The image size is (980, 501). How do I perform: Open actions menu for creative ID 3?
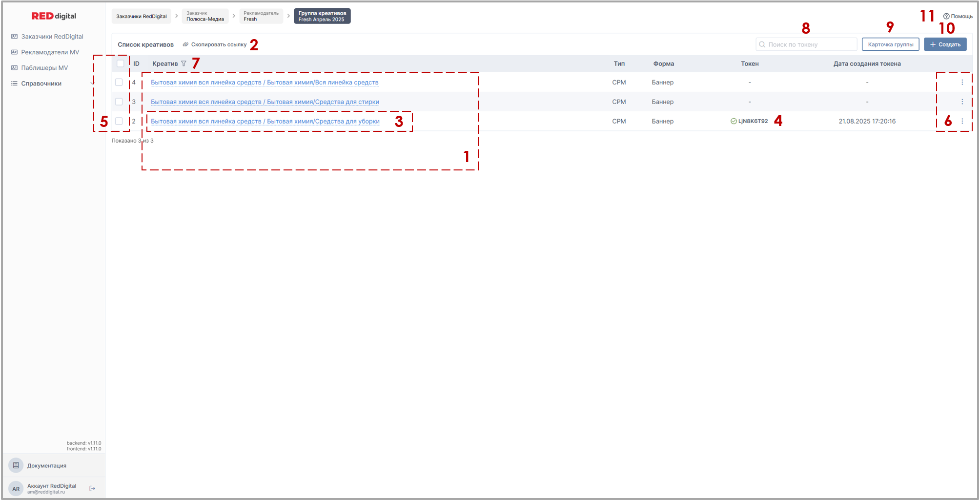tap(962, 102)
